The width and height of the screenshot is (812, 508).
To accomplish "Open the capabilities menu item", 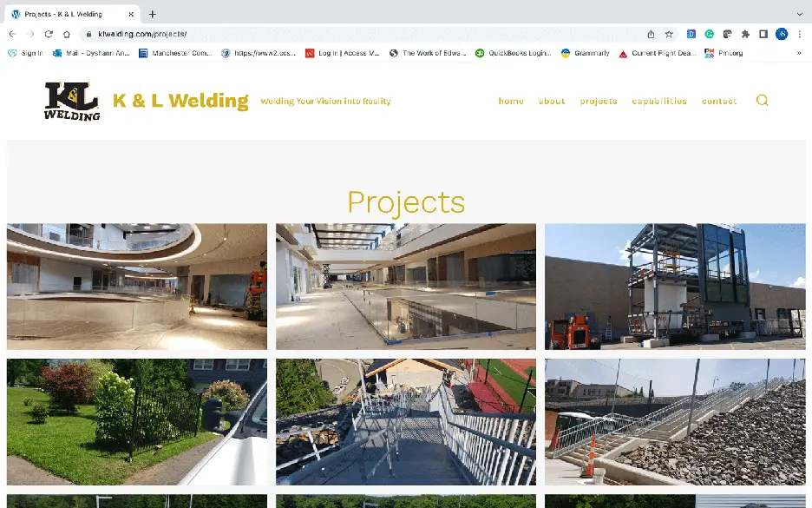I will [x=659, y=101].
